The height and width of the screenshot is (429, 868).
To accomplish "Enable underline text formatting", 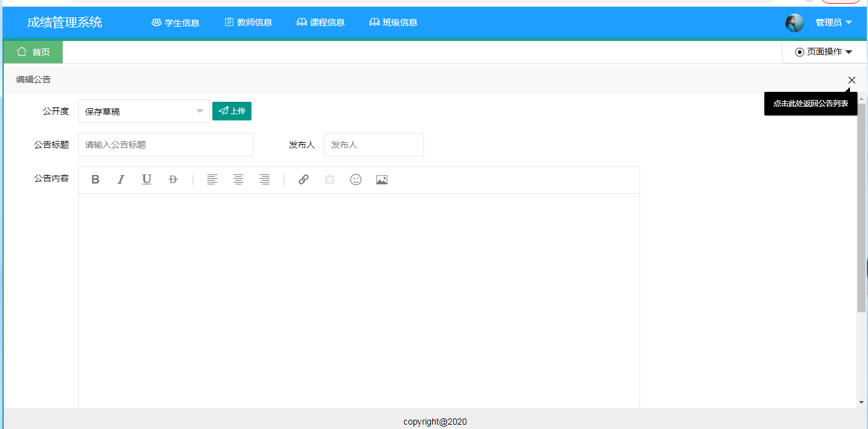I will (147, 180).
